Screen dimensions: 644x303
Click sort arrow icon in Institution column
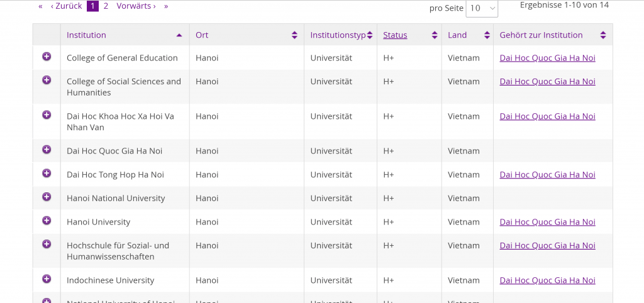pyautogui.click(x=179, y=35)
